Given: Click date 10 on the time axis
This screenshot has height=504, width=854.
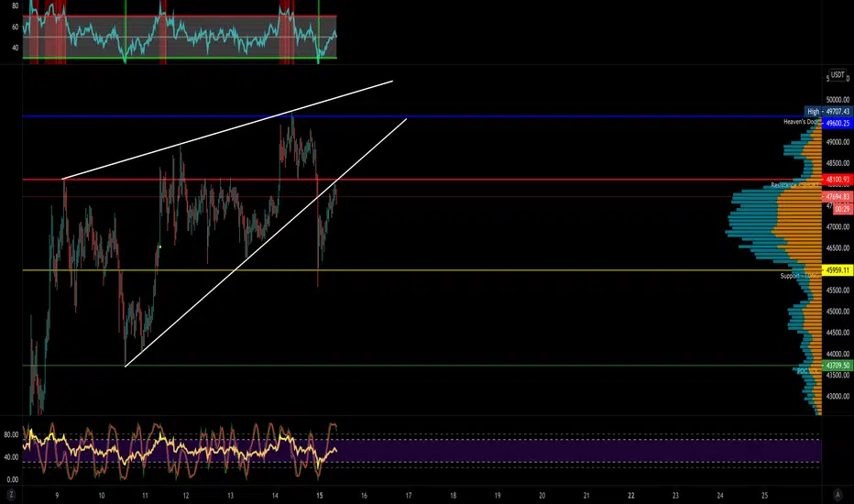Looking at the screenshot, I should coord(102,495).
